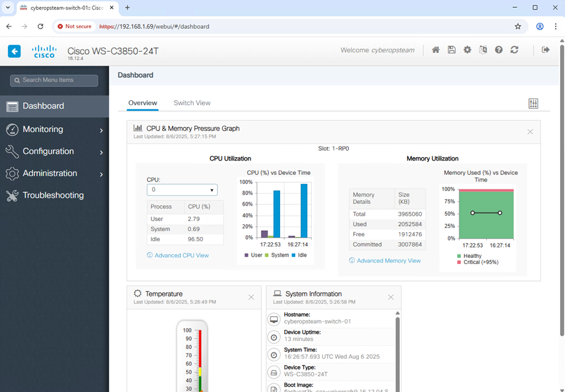Open the Chrome three-dot menu
This screenshot has width=565, height=392.
555,26
